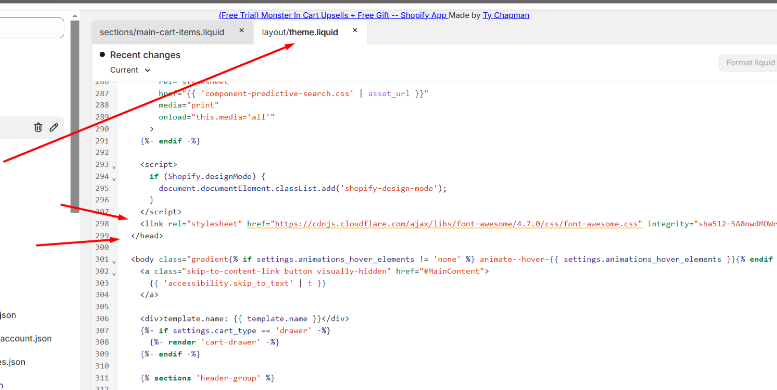Collapse the script block at line 293
Screen dimensions: 777x390
pos(114,167)
